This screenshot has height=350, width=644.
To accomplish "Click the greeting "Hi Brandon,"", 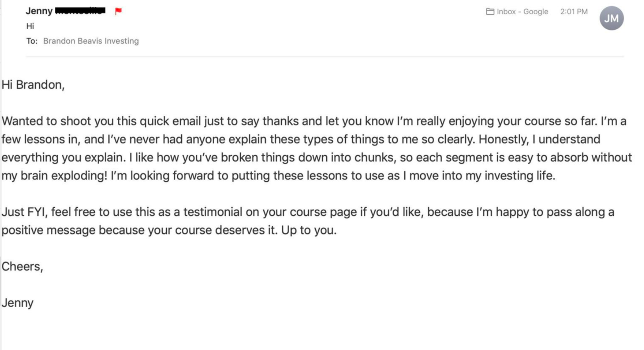I will [33, 85].
